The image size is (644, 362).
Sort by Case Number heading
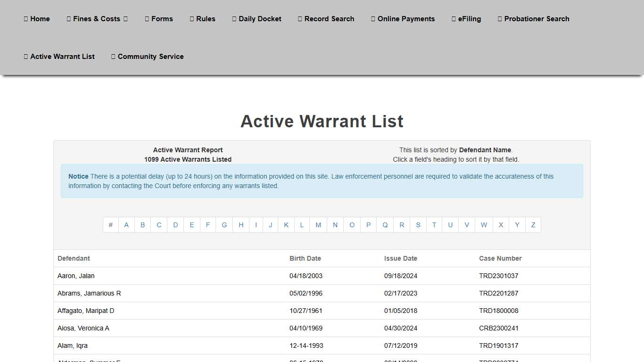pos(500,258)
